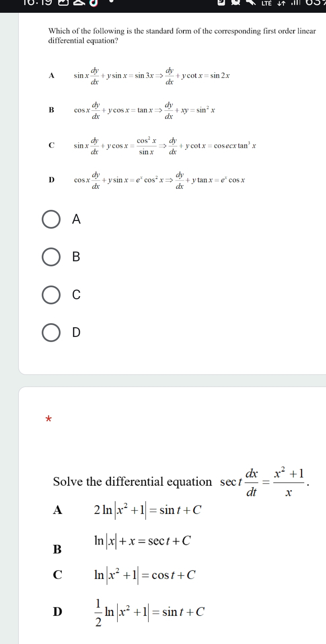Select radio option A for the standard form question

pos(51,220)
